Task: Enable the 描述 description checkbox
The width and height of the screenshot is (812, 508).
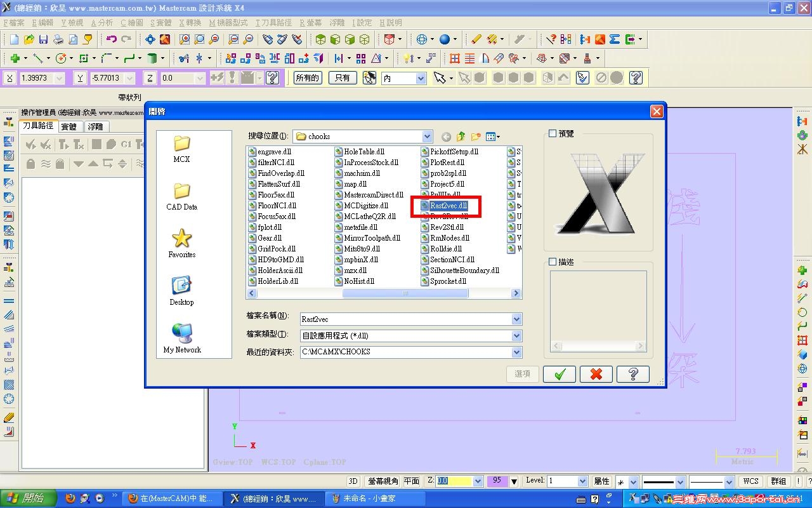Action: (x=553, y=262)
